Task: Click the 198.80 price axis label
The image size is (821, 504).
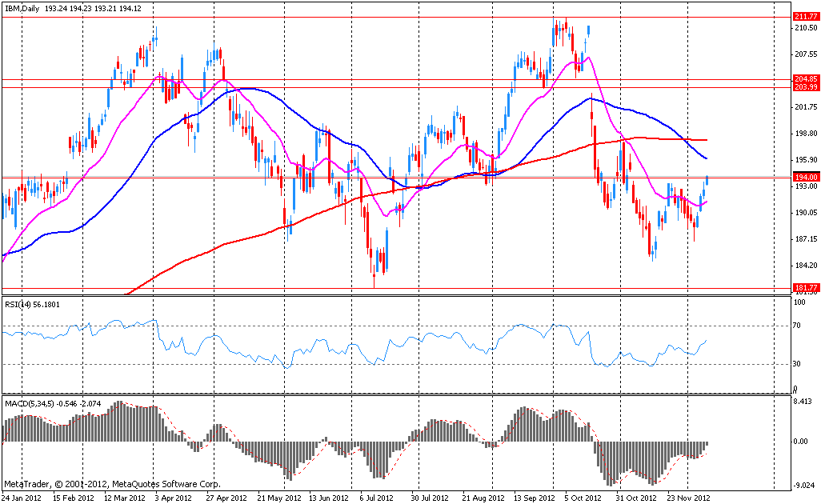Action: (804, 133)
